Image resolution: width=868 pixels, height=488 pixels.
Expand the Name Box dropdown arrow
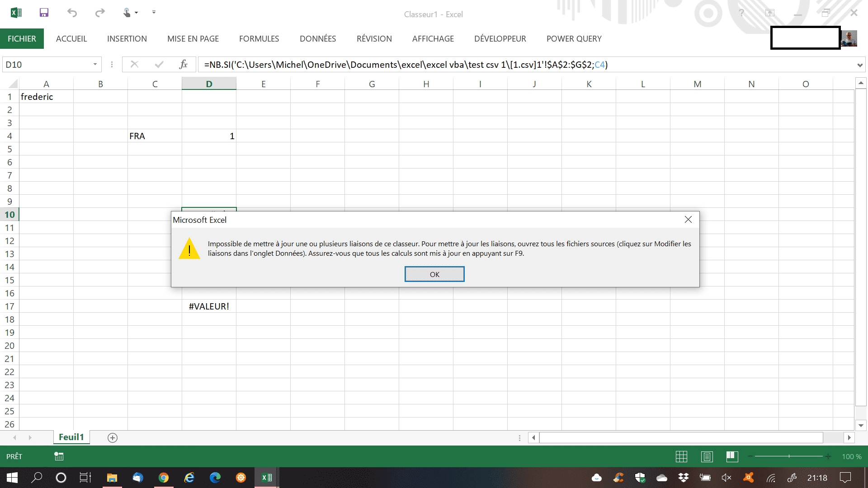click(x=95, y=65)
